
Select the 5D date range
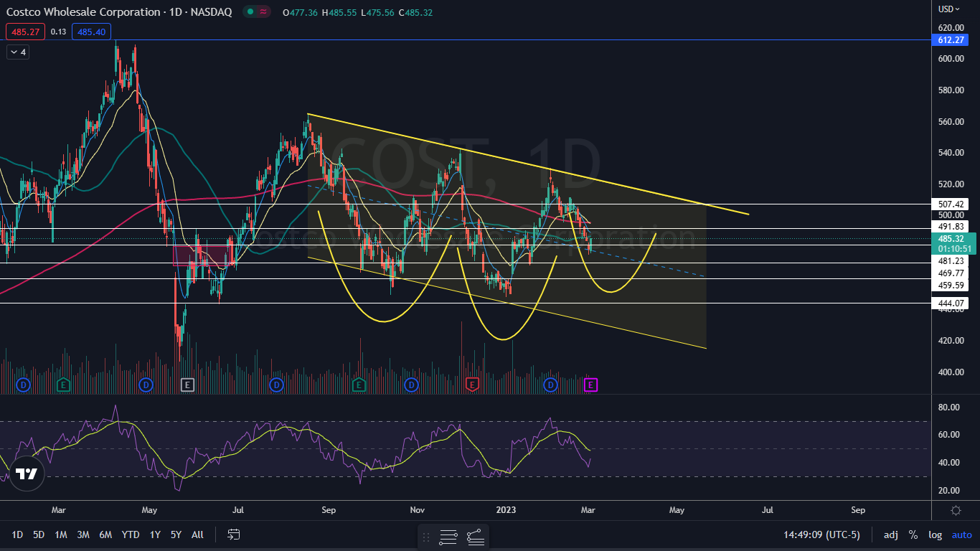39,534
